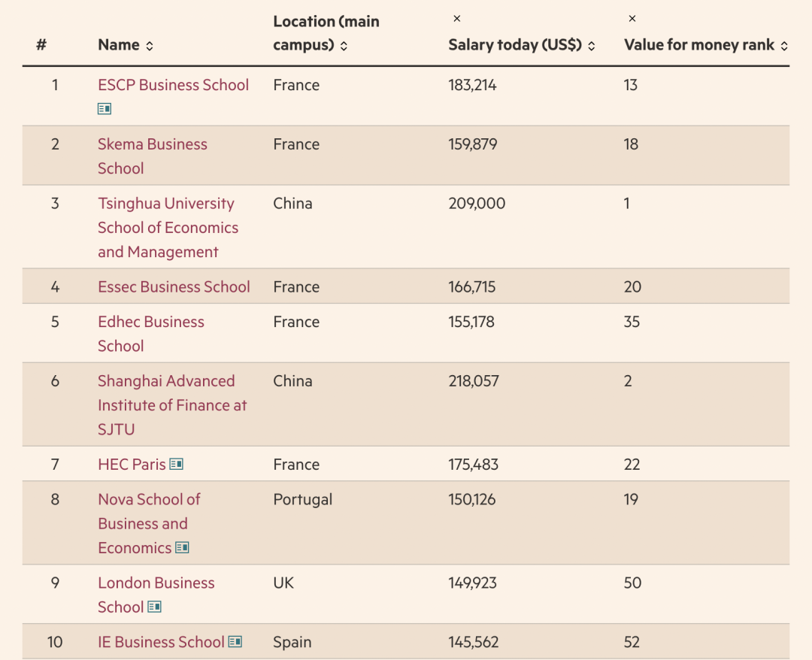
Task: Open Edhec Business School link
Action: tap(150, 333)
